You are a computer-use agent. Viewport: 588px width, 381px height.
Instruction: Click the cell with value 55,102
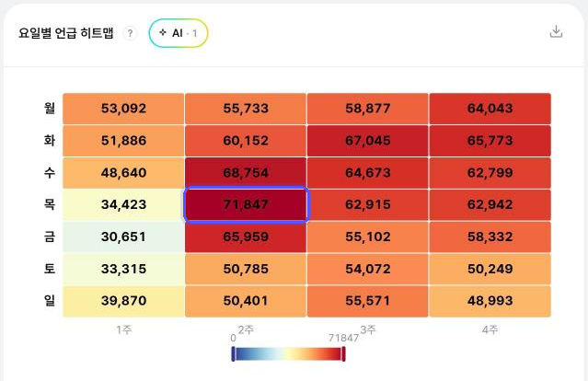tap(368, 237)
